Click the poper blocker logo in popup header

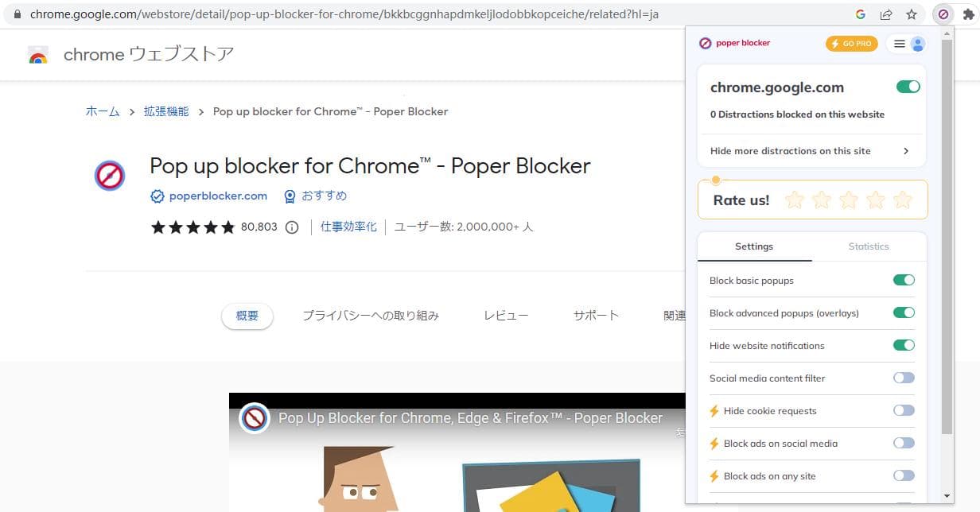[705, 43]
